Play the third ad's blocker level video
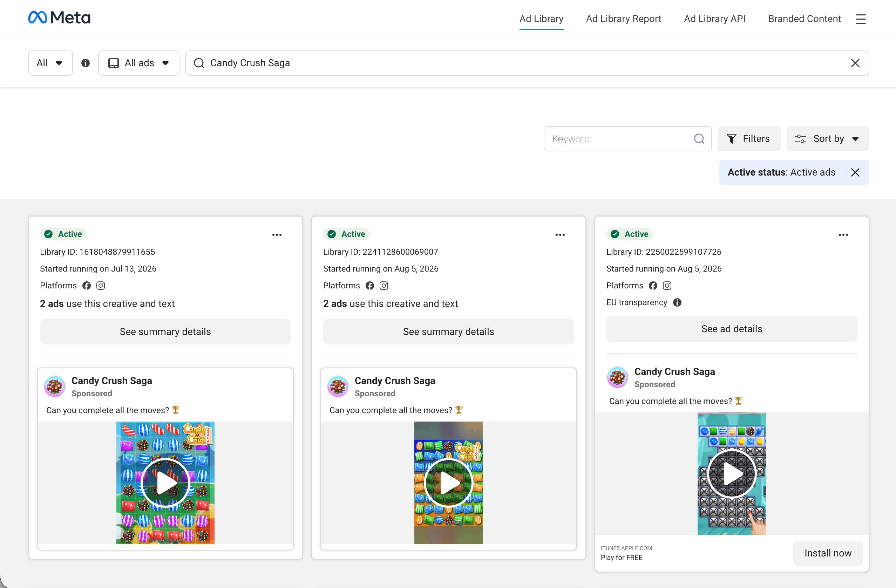This screenshot has height=588, width=896. pos(732,473)
